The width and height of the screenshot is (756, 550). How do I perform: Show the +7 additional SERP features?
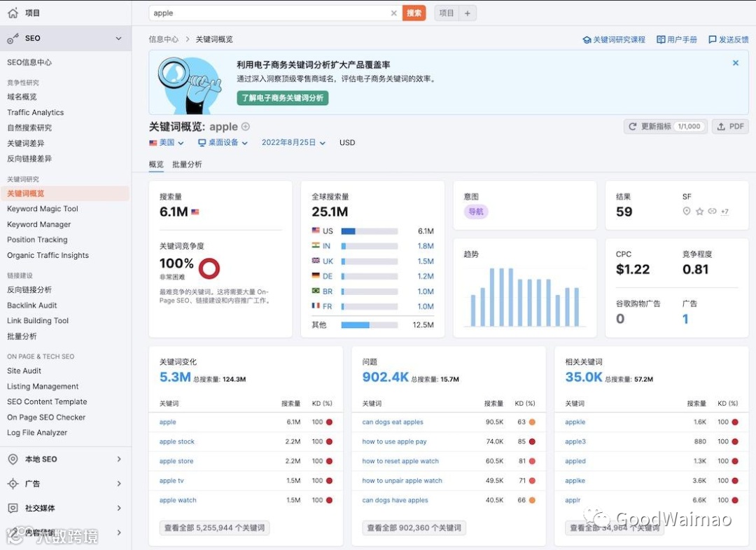(x=724, y=212)
